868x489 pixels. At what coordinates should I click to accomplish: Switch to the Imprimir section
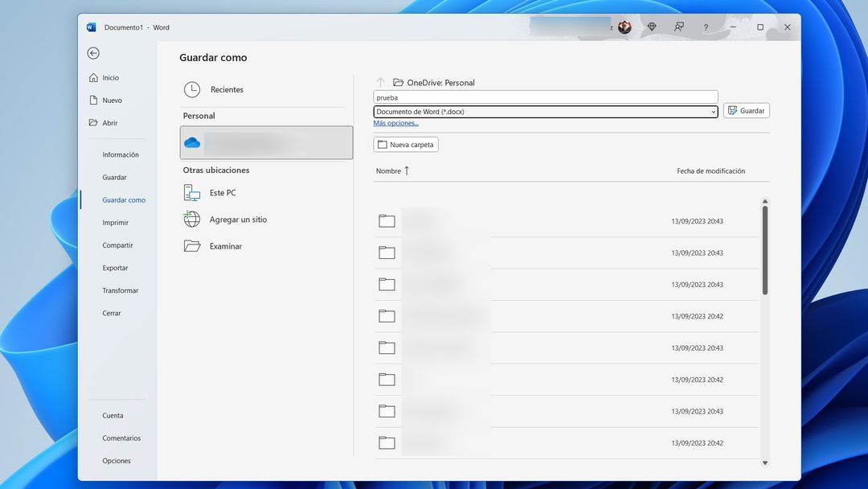[117, 222]
